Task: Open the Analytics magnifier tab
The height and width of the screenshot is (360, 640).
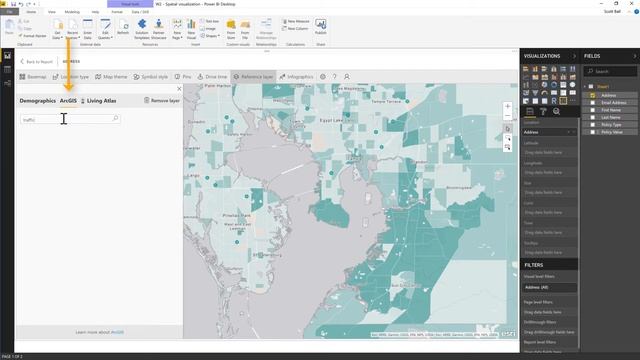Action: coord(556,111)
